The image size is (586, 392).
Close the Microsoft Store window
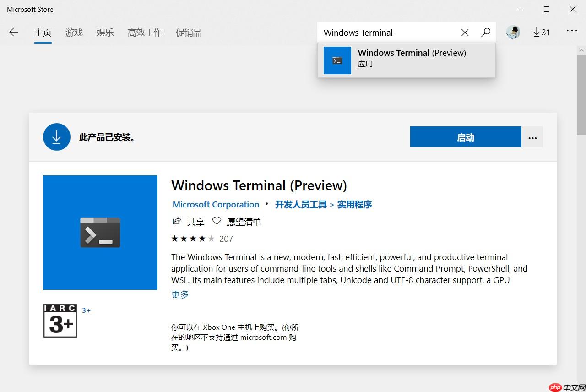[x=573, y=9]
